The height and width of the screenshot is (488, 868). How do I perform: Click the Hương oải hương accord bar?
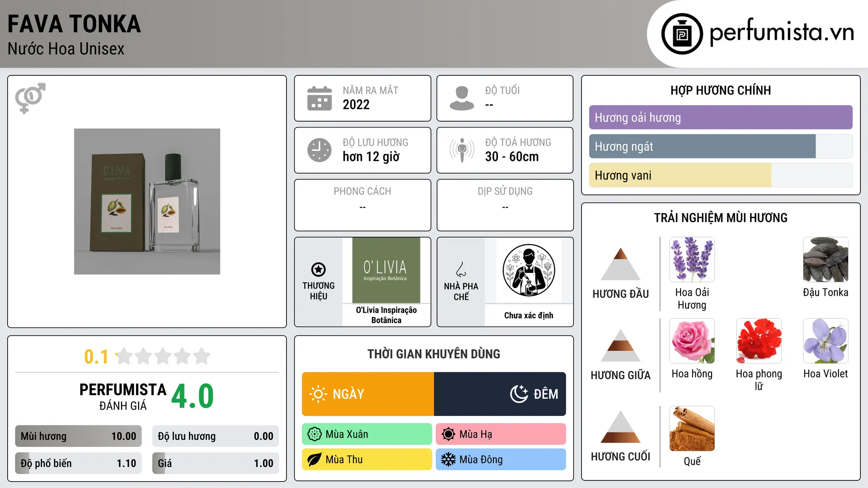[721, 117]
